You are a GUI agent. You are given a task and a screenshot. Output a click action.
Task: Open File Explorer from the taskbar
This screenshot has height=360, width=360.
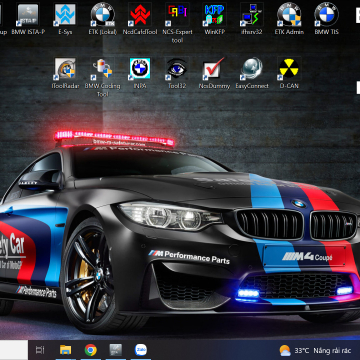(65, 350)
